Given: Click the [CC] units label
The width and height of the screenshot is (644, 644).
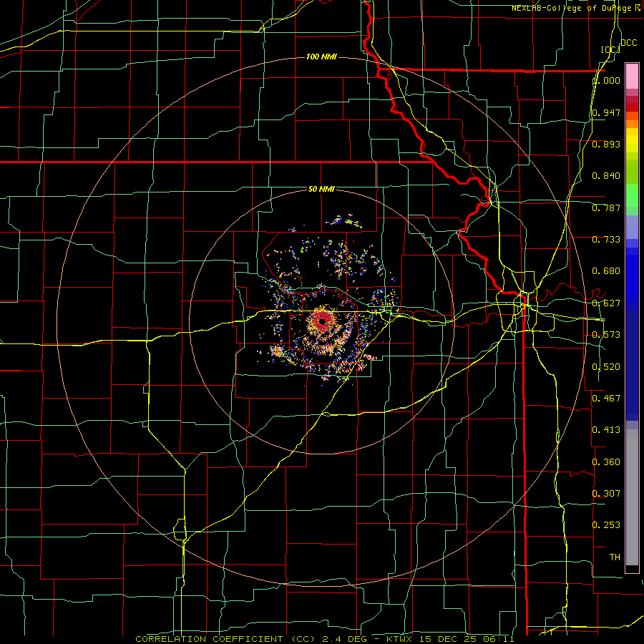Looking at the screenshot, I should (x=610, y=49).
